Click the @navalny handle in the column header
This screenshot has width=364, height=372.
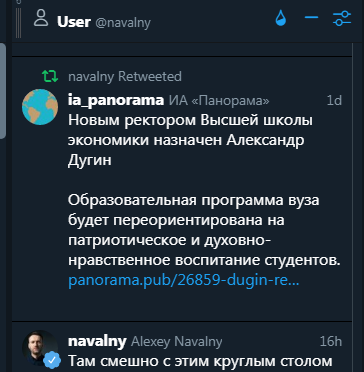click(123, 23)
